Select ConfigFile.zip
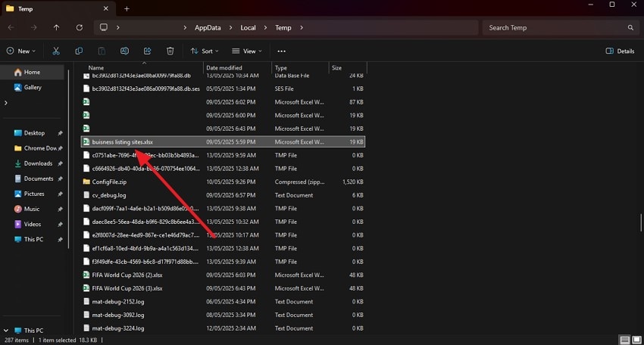The height and width of the screenshot is (345, 644). coord(223,182)
